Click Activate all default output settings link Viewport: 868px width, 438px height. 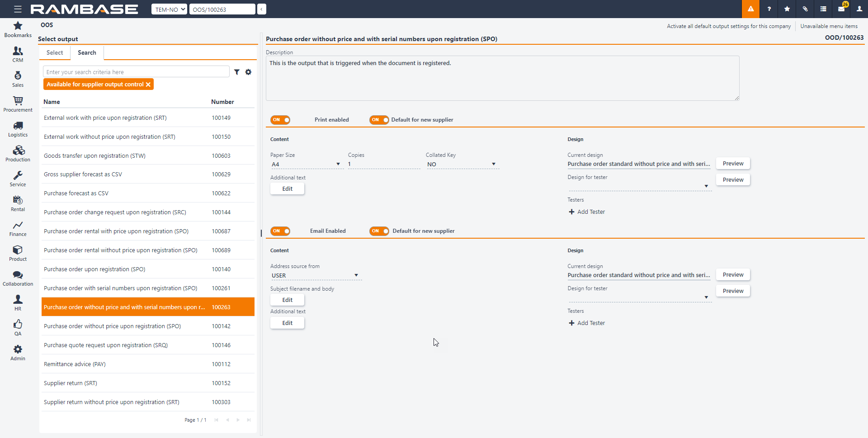(x=728, y=26)
